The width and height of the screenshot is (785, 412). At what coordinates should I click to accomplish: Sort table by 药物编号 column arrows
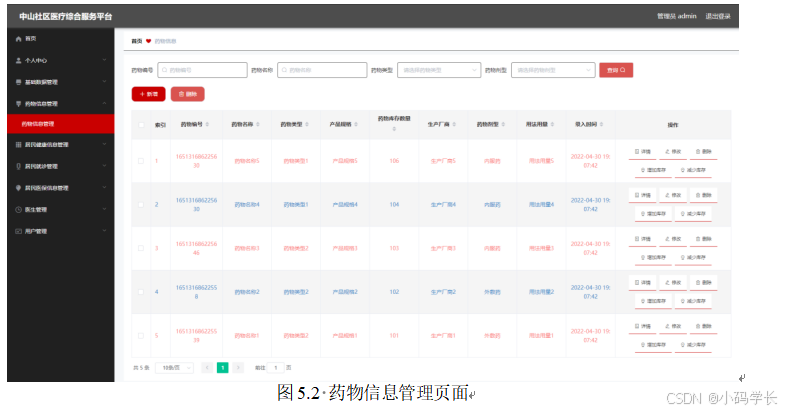coord(207,124)
